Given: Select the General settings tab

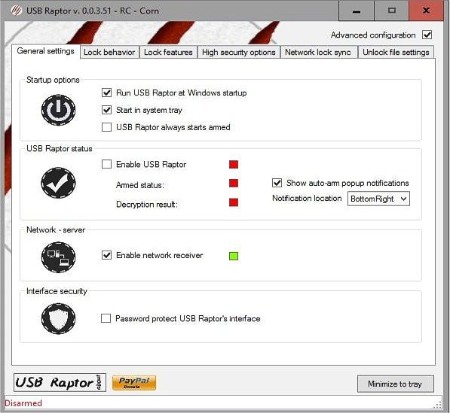Looking at the screenshot, I should (x=46, y=51).
